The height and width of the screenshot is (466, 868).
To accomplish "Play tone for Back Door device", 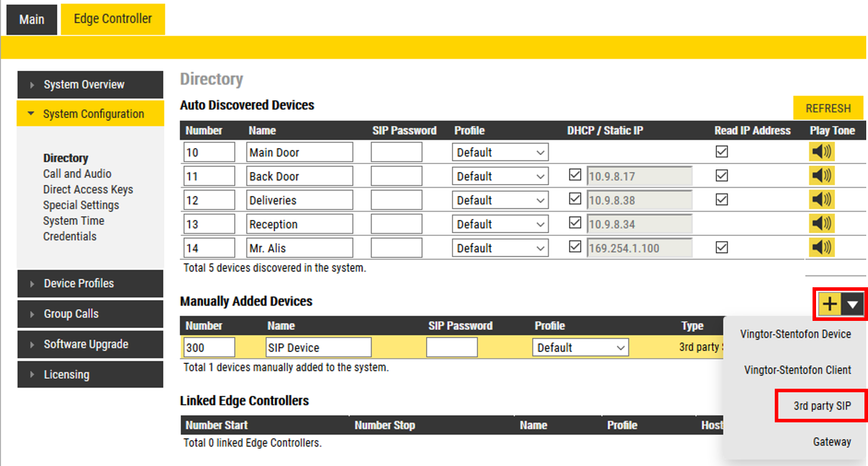I will coord(821,176).
